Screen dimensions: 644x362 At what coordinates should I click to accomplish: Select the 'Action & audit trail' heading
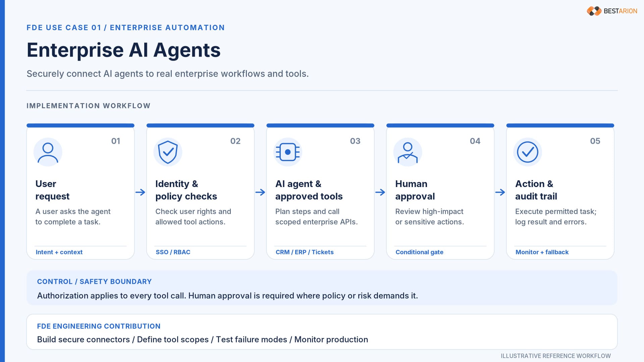click(536, 190)
